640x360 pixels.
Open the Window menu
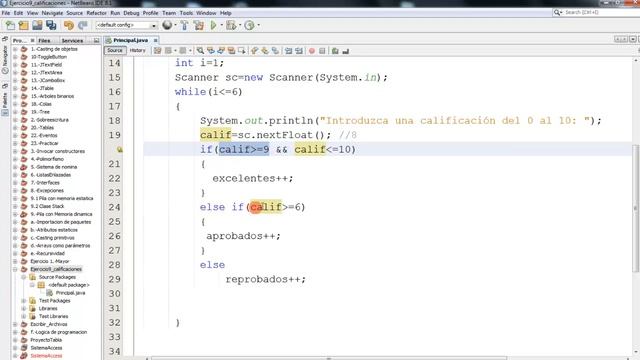click(206, 13)
